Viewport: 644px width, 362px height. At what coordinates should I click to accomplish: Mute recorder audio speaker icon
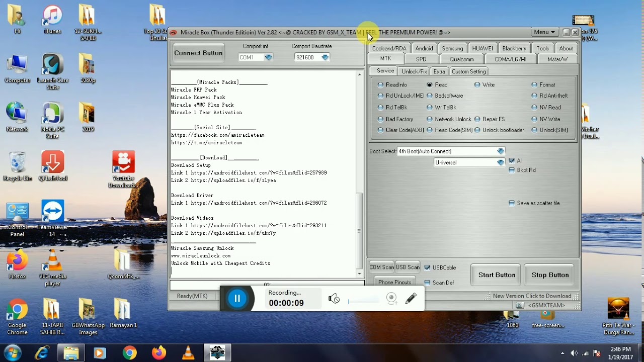coord(334,299)
